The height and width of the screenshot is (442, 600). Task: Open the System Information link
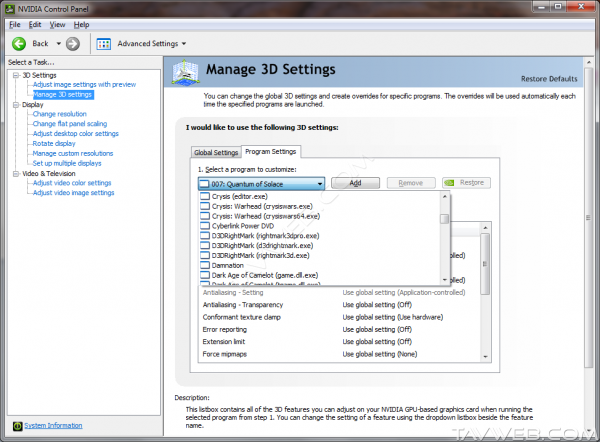[x=54, y=426]
